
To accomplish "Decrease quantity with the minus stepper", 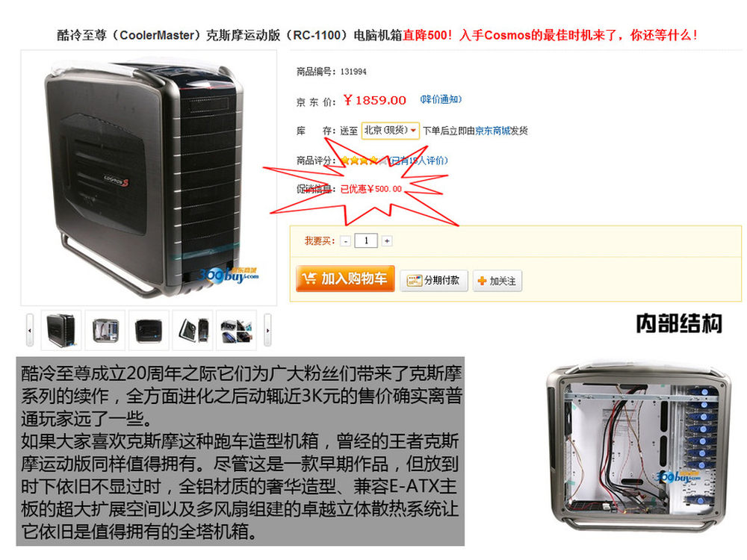I will [346, 241].
